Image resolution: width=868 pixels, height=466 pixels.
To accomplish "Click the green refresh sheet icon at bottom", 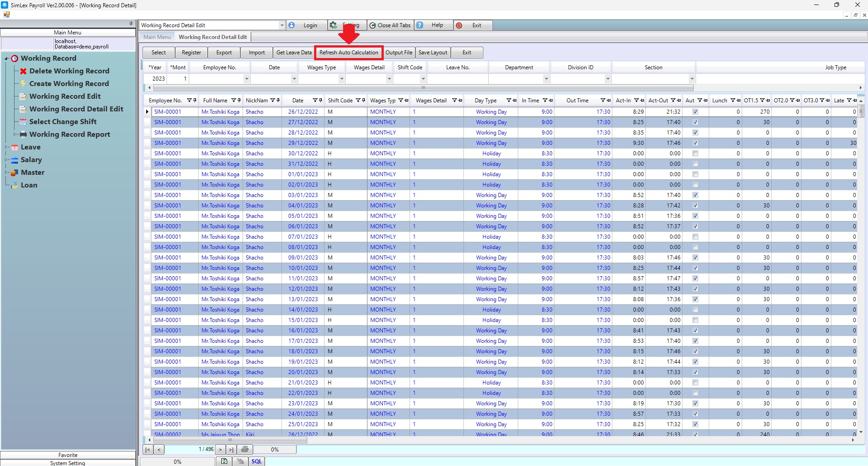I will tap(224, 461).
